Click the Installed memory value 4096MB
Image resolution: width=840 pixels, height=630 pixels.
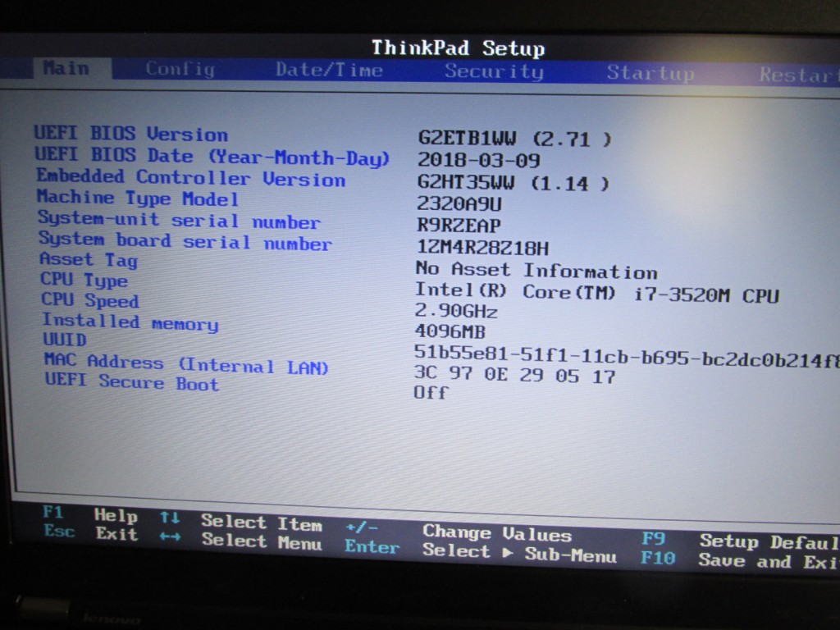tap(450, 332)
